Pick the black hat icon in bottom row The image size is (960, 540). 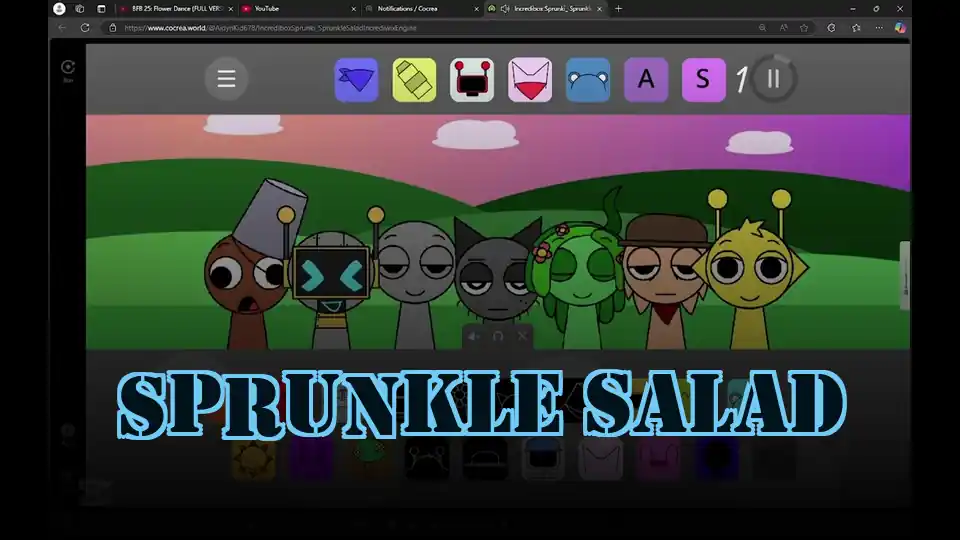(x=485, y=459)
